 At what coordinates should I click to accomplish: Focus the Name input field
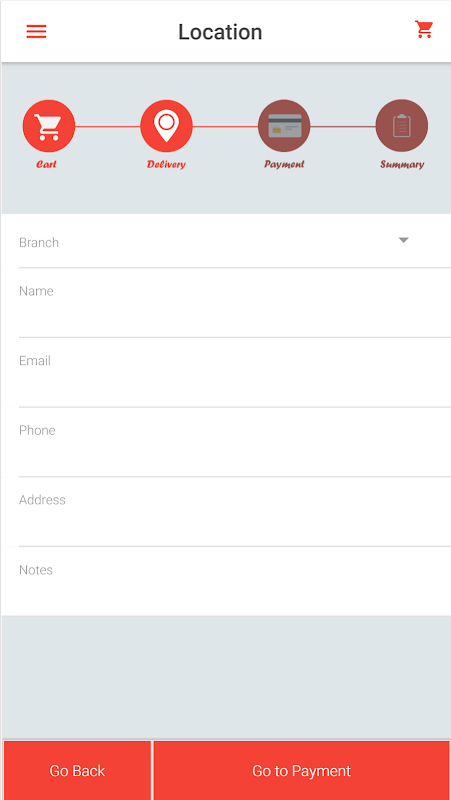[235, 305]
